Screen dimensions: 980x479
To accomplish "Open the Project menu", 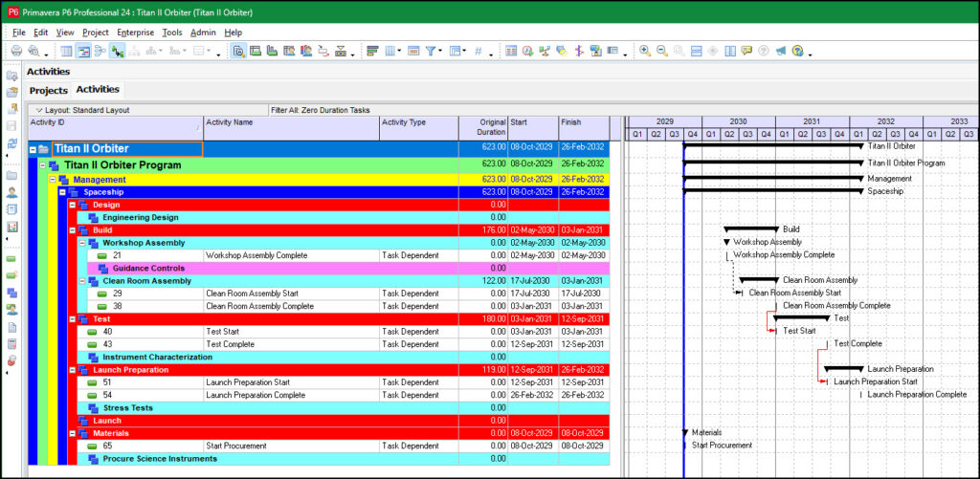I will tap(96, 33).
